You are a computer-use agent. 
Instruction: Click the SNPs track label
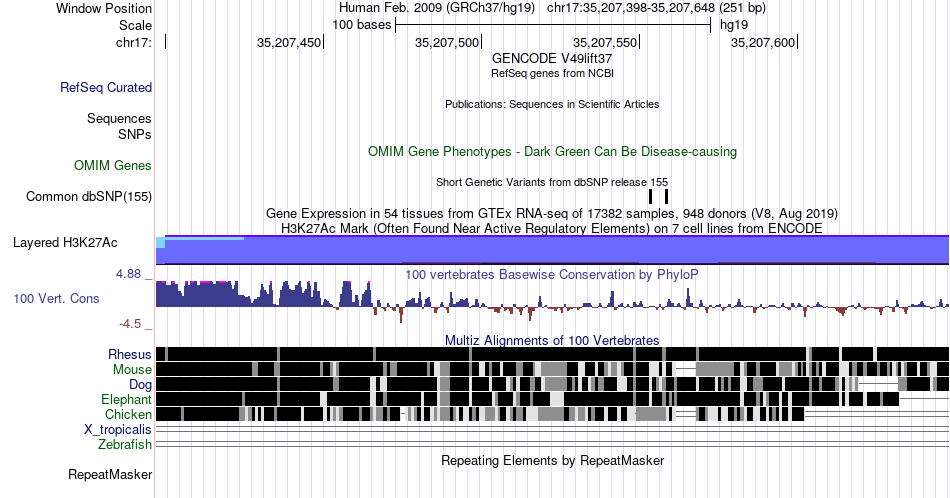(x=135, y=134)
